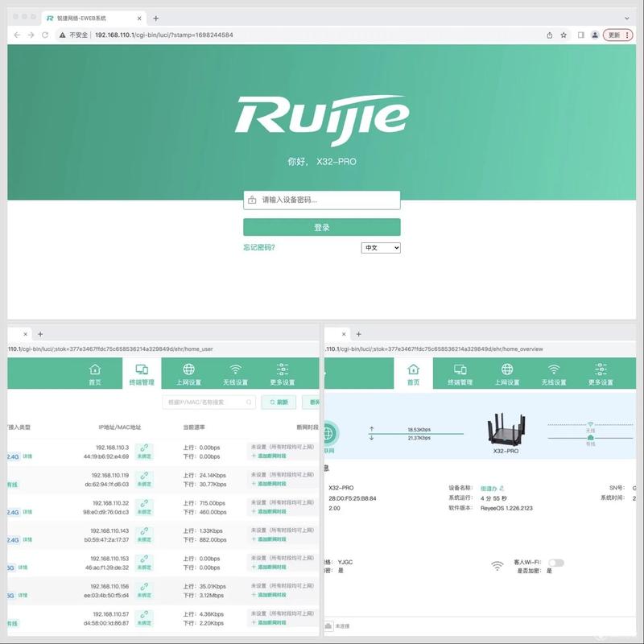The height and width of the screenshot is (644, 644).
Task: Click the Ruijie logo on login page
Action: tap(322, 120)
